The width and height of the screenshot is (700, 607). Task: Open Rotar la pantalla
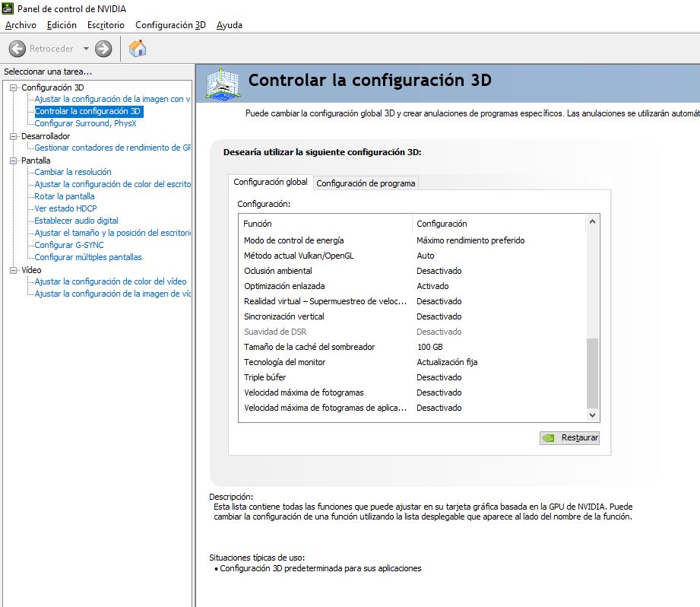(65, 196)
